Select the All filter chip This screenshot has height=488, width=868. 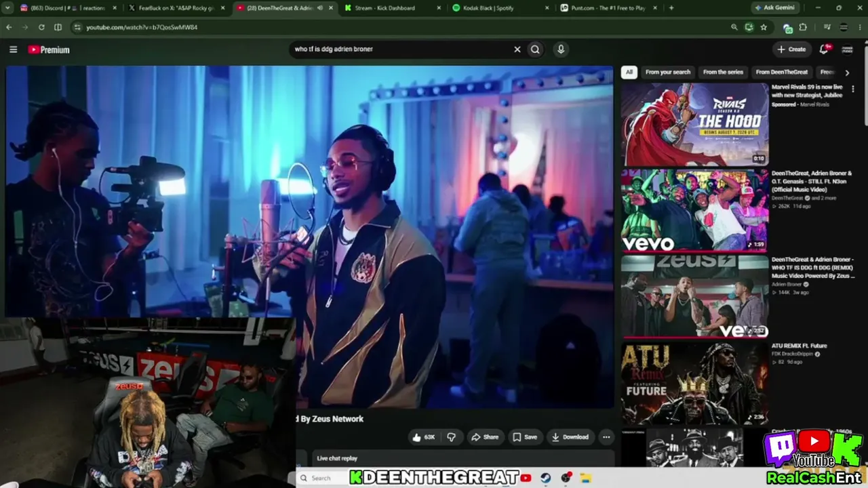pos(629,72)
